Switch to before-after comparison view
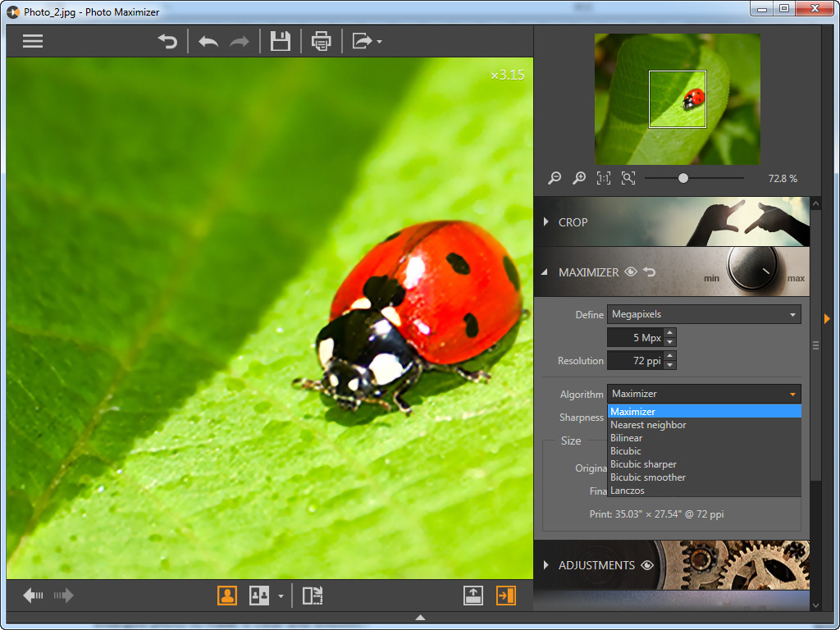 pyautogui.click(x=258, y=596)
